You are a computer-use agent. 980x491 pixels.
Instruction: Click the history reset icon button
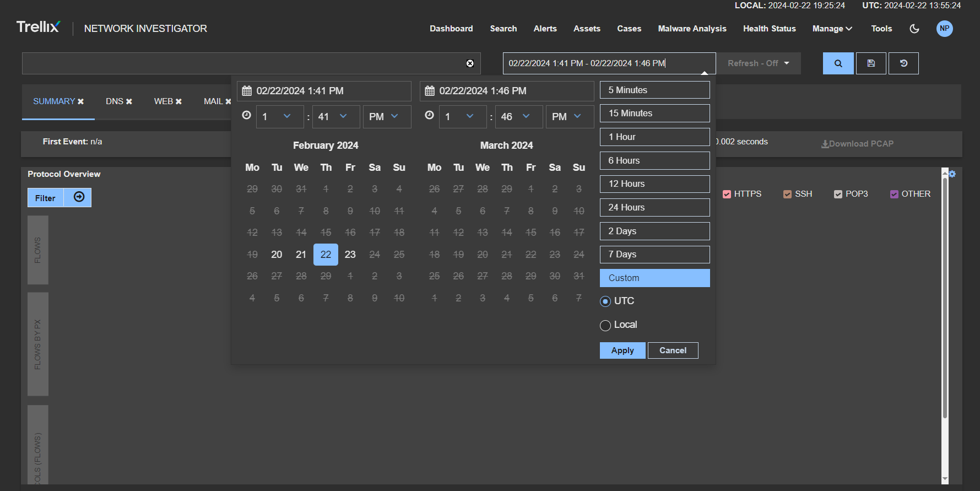pyautogui.click(x=903, y=63)
